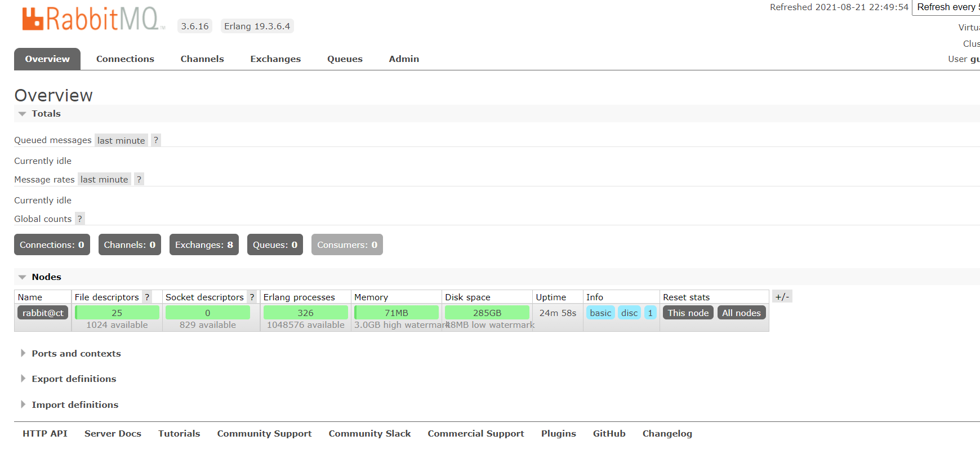Expand Import definitions section
This screenshot has height=458, width=980.
(70, 404)
